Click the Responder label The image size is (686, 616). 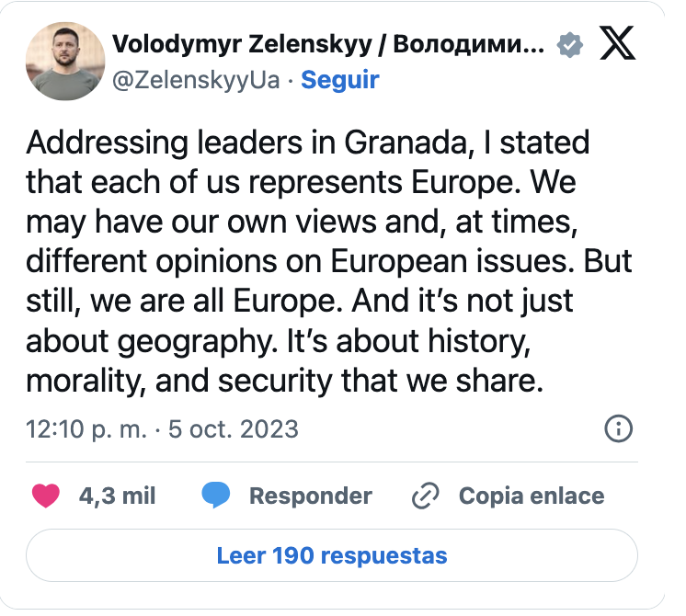point(311,496)
